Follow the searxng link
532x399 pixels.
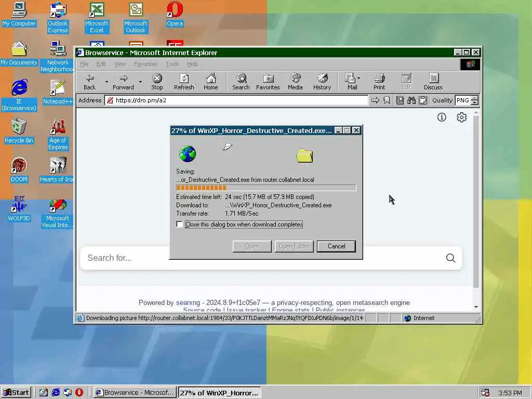188,303
